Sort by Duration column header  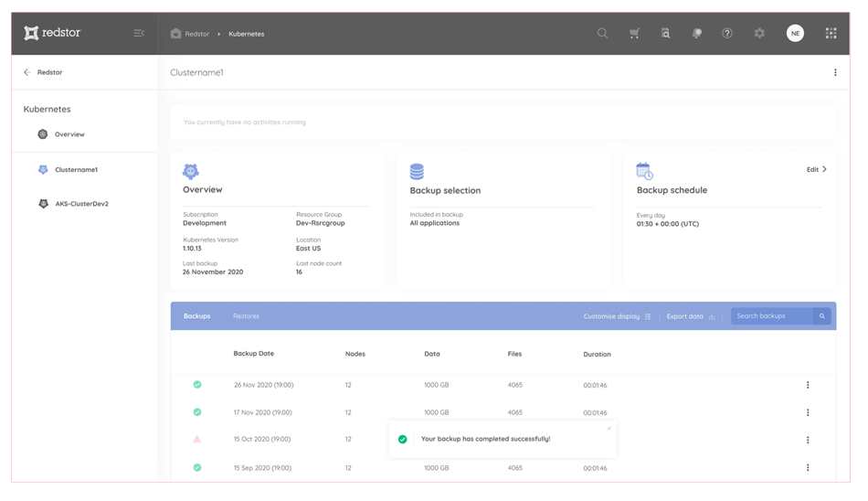[597, 355]
